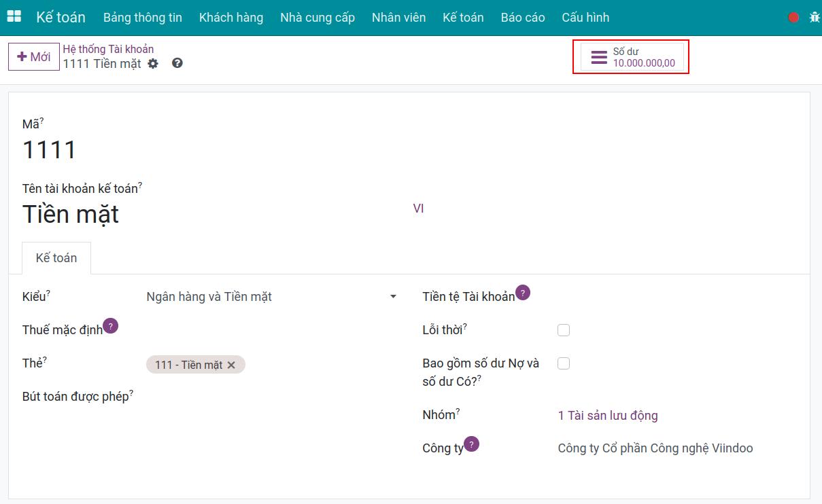Screen dimensions: 822x504
Task: Open group link '1 Tài sản lưu động'
Action: [608, 415]
